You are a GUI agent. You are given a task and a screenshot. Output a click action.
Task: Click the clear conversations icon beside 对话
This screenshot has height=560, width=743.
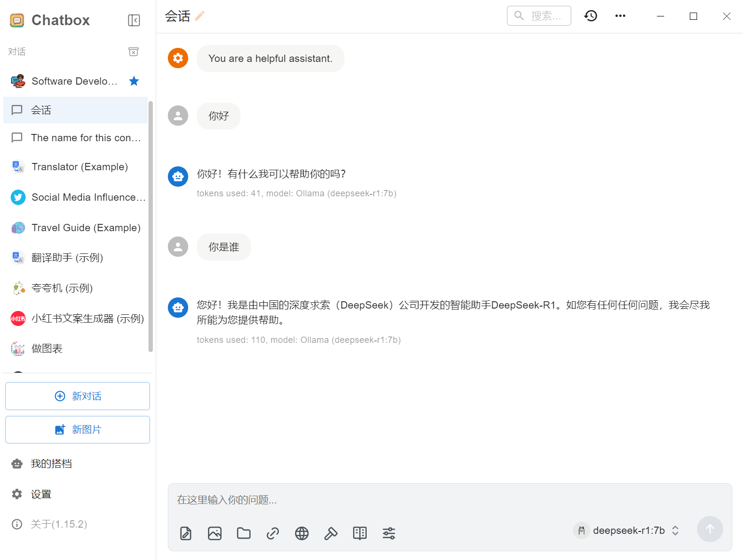coord(134,52)
